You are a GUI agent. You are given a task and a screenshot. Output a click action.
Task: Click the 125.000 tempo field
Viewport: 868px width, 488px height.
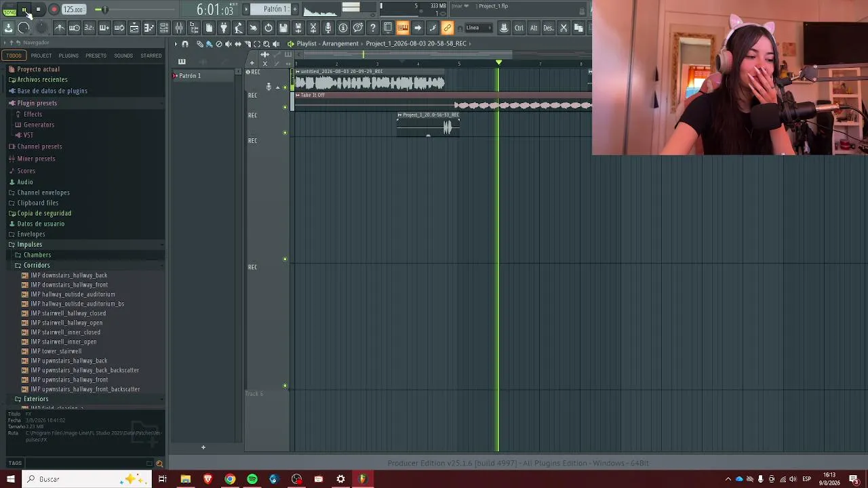pos(73,9)
